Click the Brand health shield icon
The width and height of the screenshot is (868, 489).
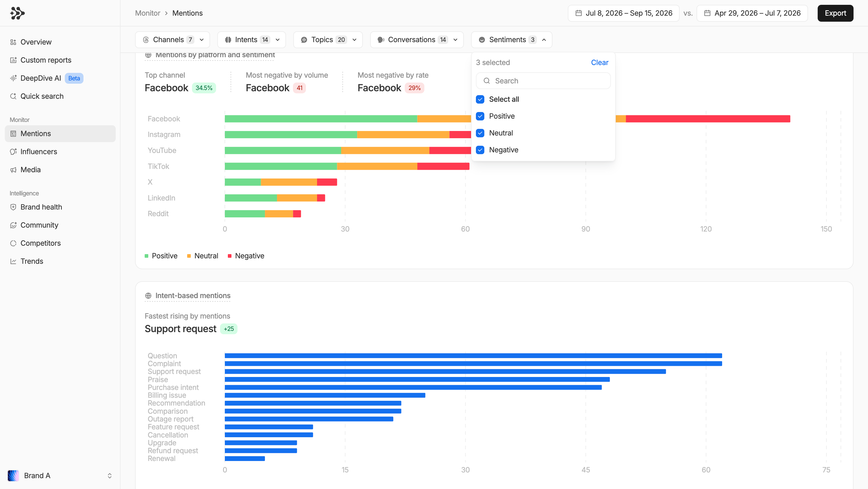13,207
